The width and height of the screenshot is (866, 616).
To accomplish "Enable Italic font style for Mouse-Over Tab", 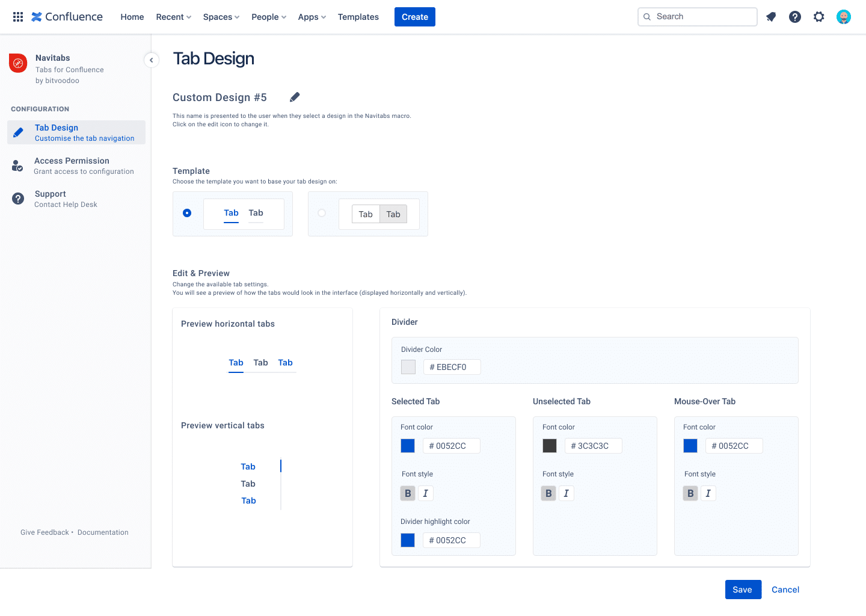I will tap(708, 493).
